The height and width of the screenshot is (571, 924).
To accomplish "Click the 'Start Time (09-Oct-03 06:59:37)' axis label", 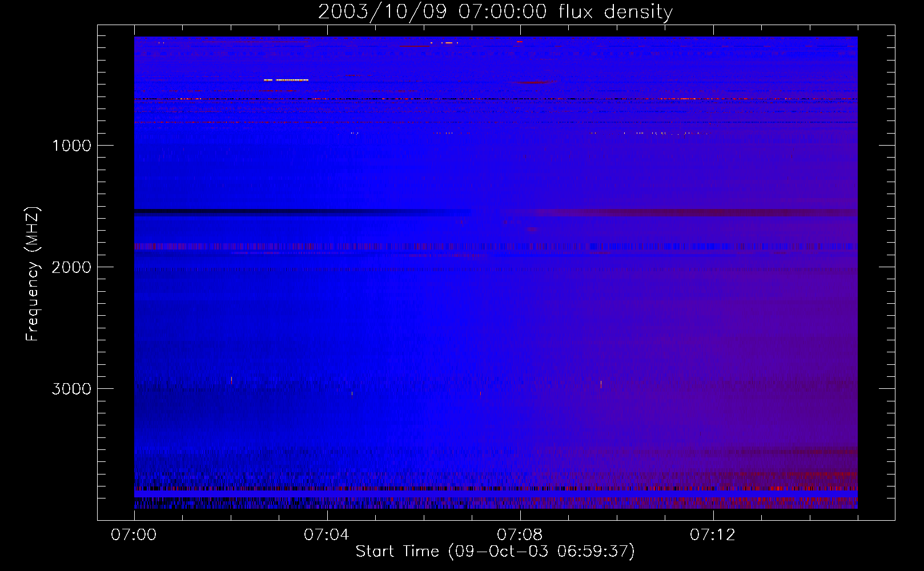I will click(495, 552).
